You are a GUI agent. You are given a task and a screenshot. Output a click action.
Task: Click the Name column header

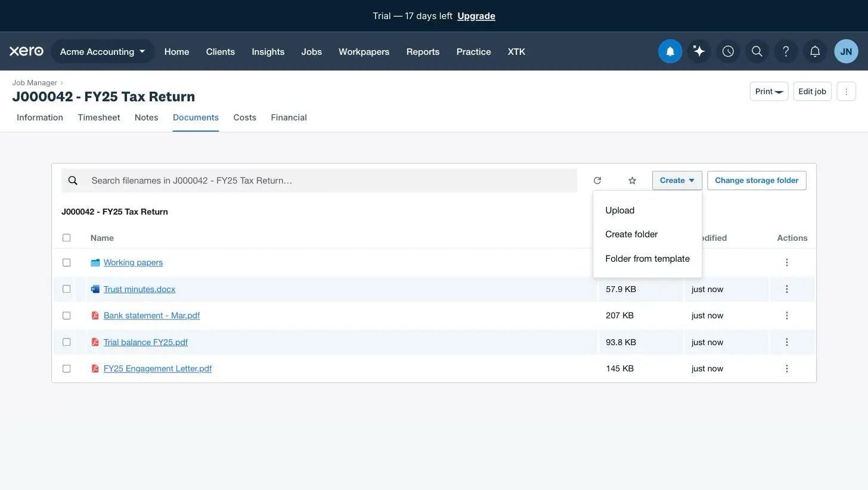(102, 238)
